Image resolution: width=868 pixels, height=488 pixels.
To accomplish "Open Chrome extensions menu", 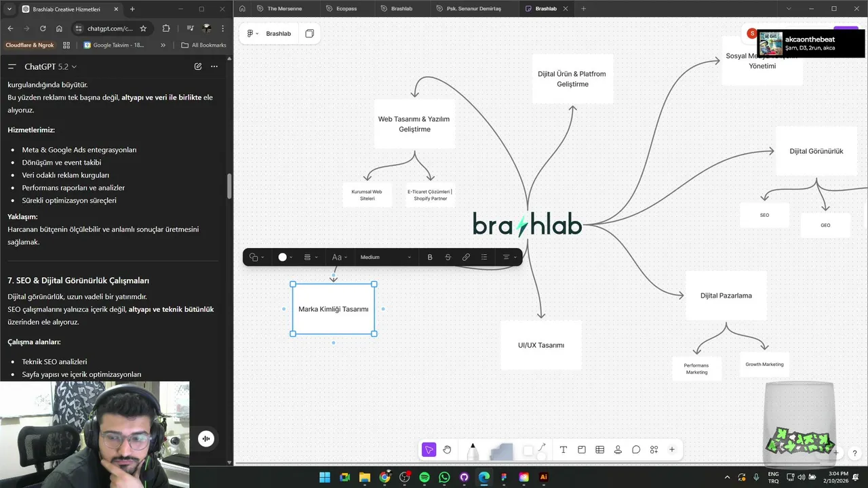I will point(166,28).
